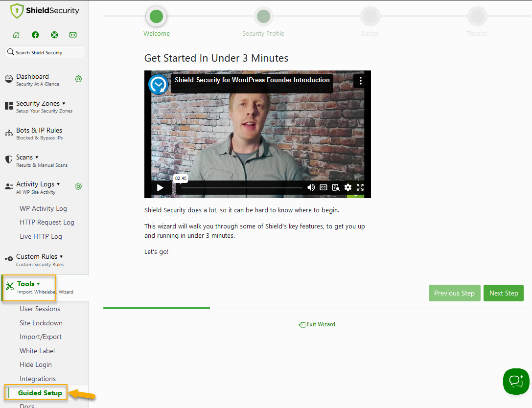Click in Search Shield Security field
This screenshot has height=408, width=532.
(45, 52)
